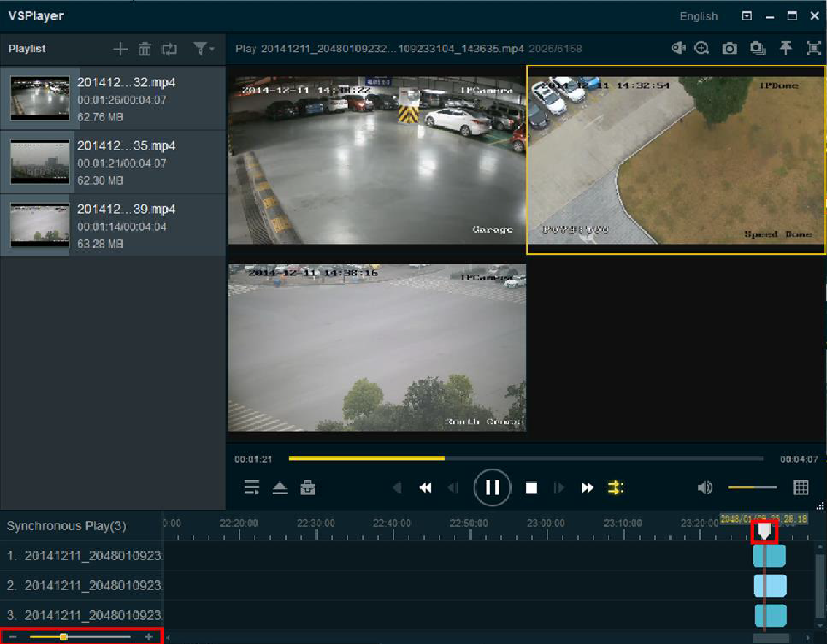
Task: Open the playlist filter dropdown
Action: coord(201,49)
